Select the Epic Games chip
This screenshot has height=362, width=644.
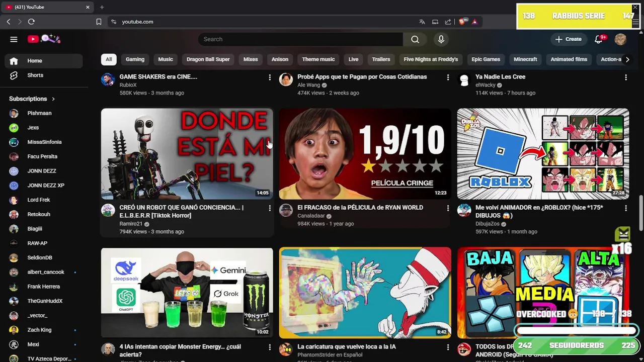click(486, 59)
